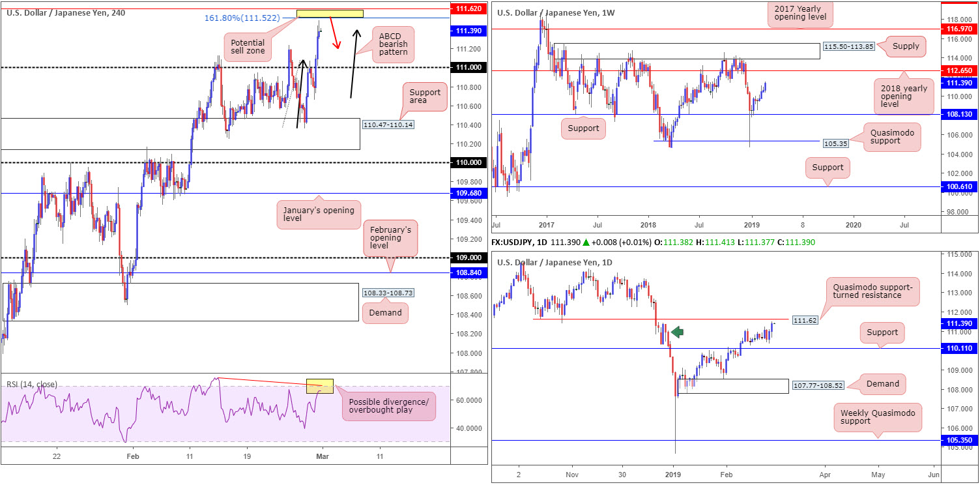Click the 'Nov' date on the daily time axis
The width and height of the screenshot is (980, 485).
pyautogui.click(x=571, y=474)
